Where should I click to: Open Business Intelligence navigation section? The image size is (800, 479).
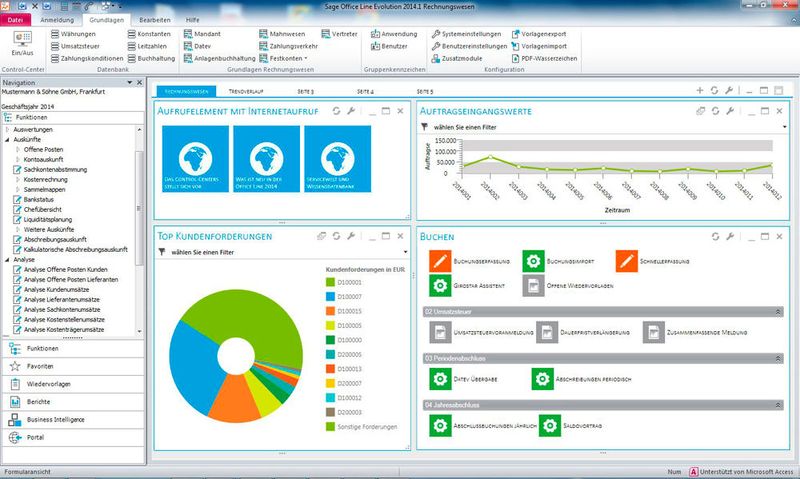[73, 420]
